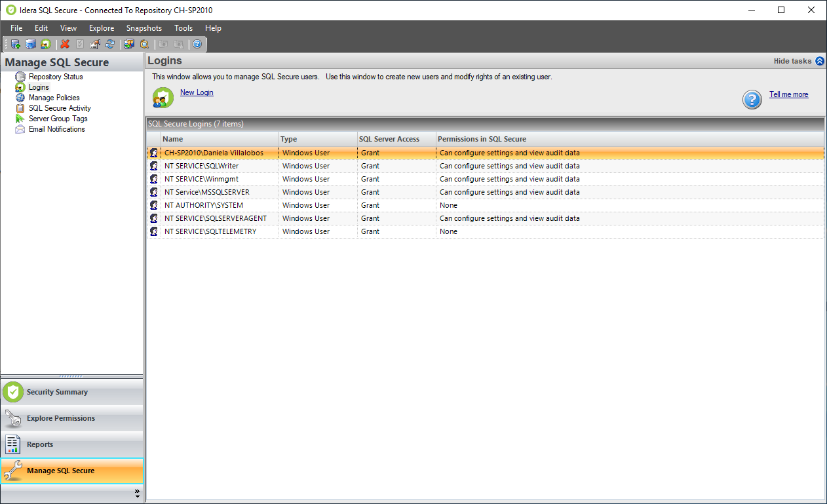
Task: Select the NT Service\MSSQLSERVER login
Action: point(486,192)
